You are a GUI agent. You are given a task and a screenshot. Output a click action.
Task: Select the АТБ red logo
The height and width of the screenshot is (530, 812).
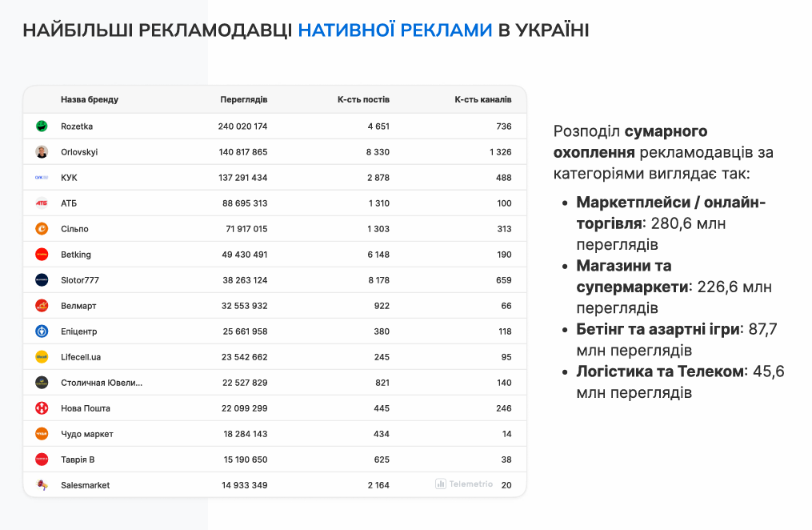pyautogui.click(x=44, y=203)
